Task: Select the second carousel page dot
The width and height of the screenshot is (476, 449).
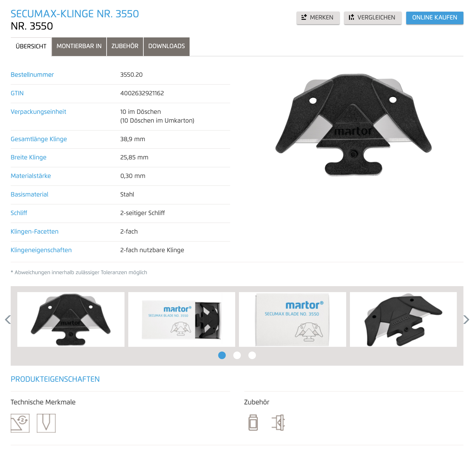Action: (237, 355)
